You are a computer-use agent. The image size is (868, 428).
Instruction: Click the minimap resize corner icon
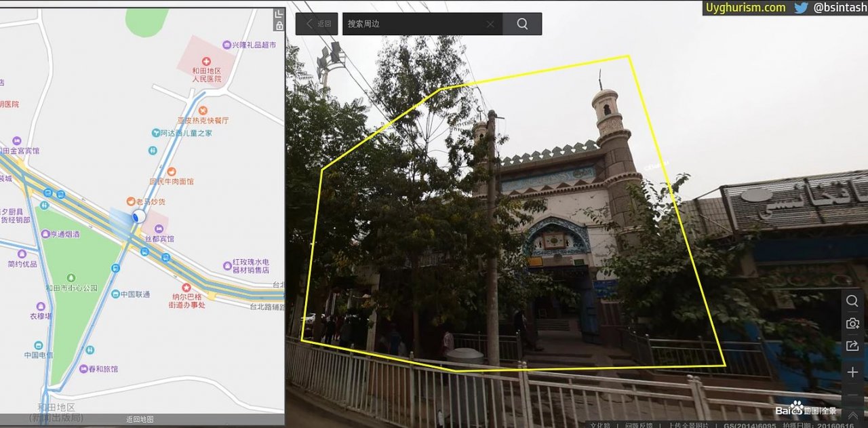pos(279,14)
